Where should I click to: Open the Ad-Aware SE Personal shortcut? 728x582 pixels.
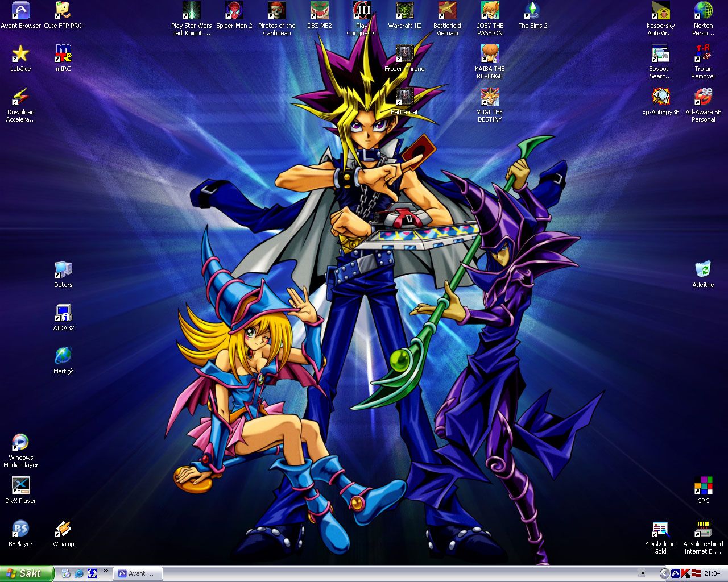click(x=704, y=106)
